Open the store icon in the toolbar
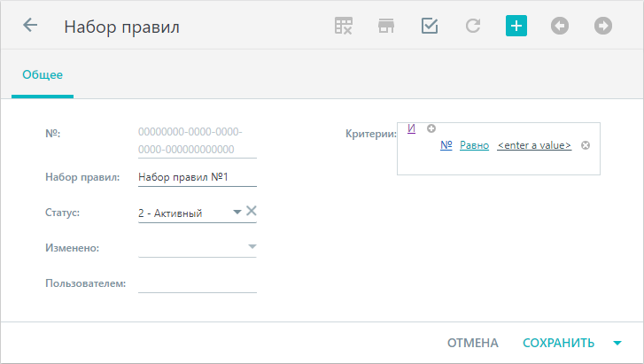Screen dimensions: 644x364 point(386,26)
